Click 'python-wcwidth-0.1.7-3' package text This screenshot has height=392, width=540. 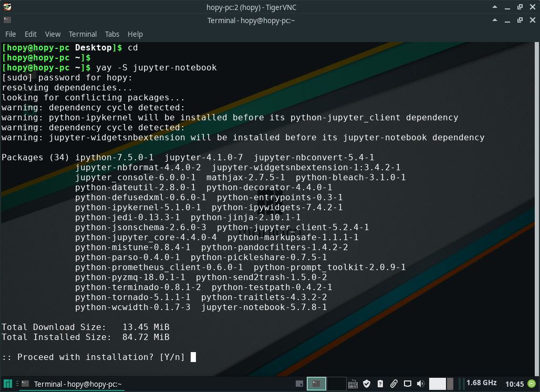(x=132, y=307)
